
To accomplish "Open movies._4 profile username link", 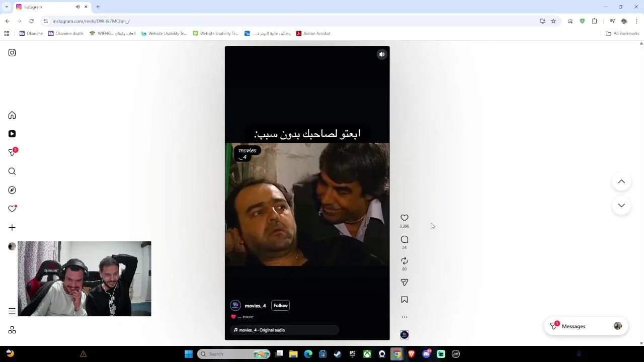I will [255, 306].
